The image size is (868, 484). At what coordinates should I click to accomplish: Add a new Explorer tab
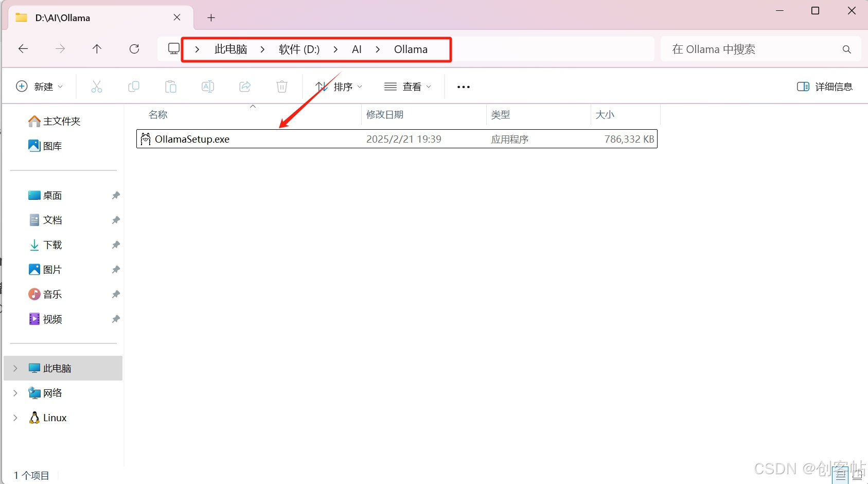211,18
